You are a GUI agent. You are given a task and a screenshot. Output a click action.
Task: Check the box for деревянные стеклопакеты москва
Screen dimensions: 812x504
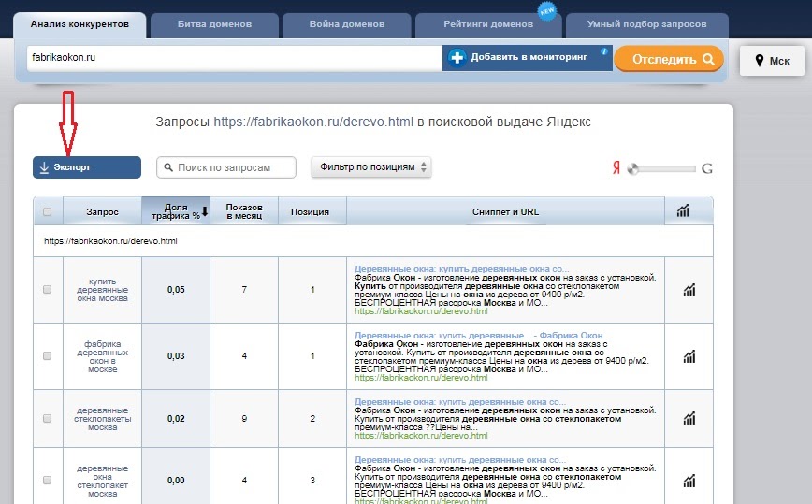coord(47,418)
